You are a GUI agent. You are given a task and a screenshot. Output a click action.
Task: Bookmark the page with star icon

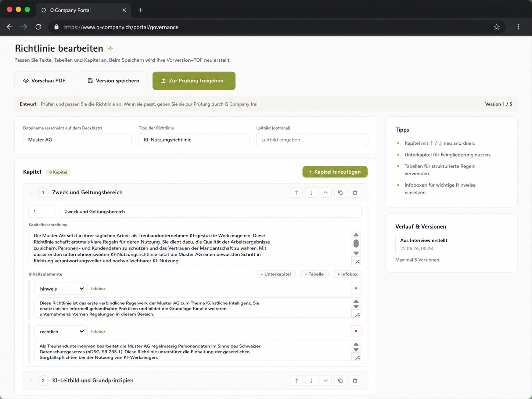496,27
